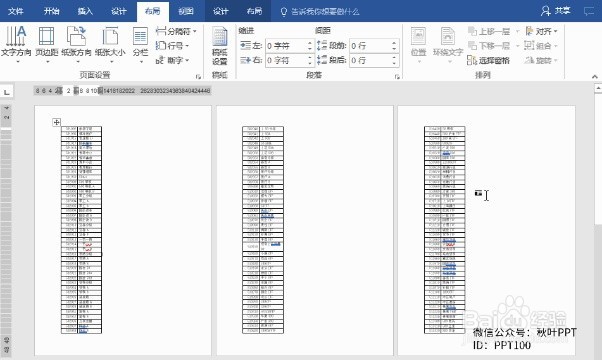Click the 段后 spacing after field
This screenshot has width=602, height=360.
(370, 60)
